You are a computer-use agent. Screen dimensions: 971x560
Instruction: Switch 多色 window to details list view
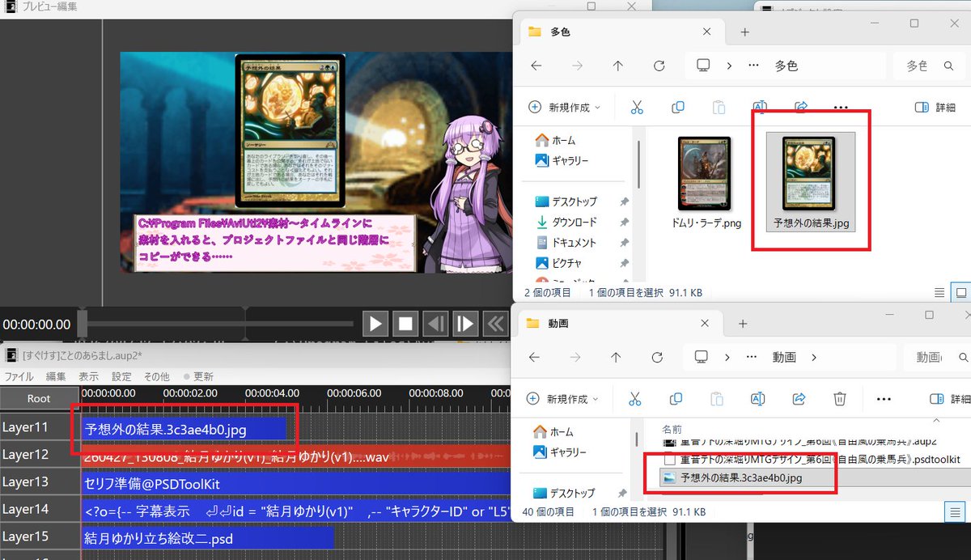(x=939, y=292)
